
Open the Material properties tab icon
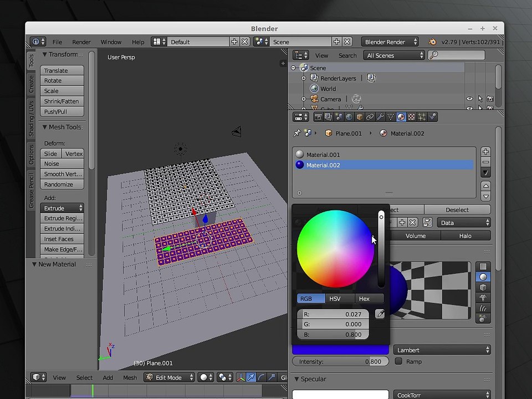click(x=401, y=117)
